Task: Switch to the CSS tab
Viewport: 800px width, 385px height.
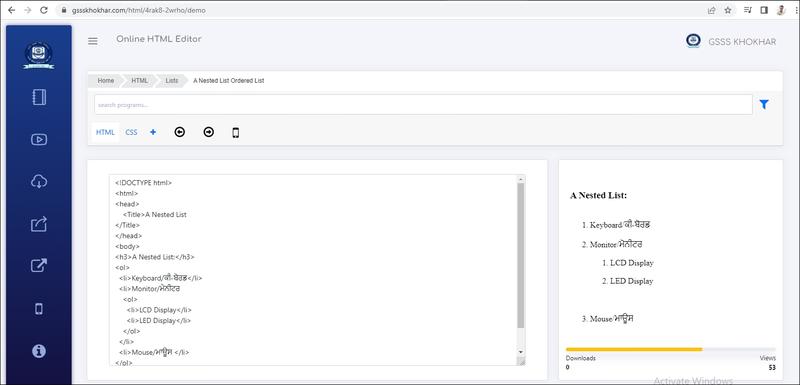Action: click(132, 132)
